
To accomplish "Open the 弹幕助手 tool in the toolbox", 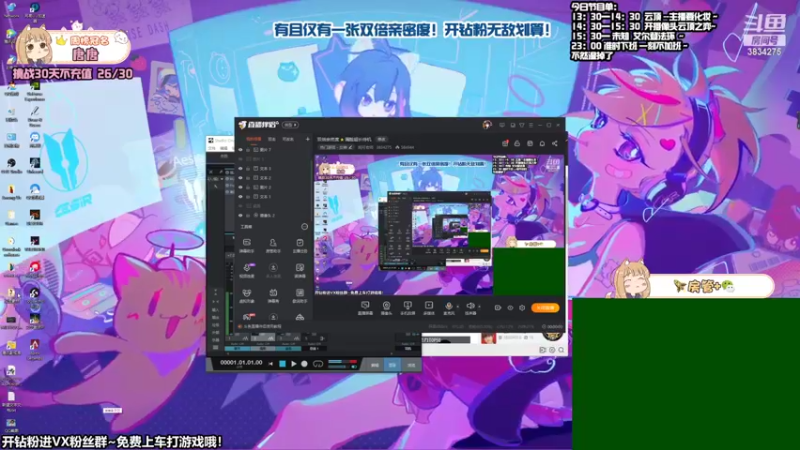I will pos(246,245).
